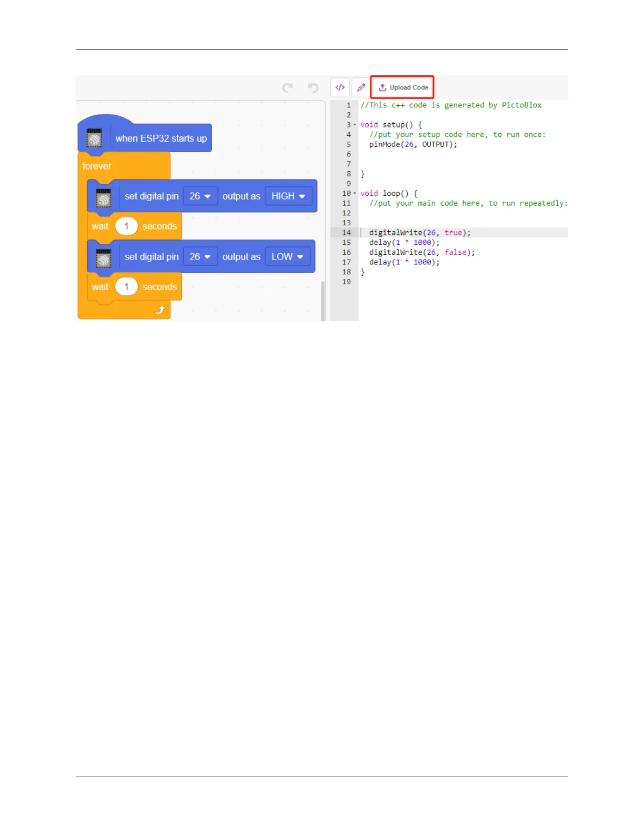Viewport: 644px width, 834px height.
Task: Click the Upload Code button
Action: click(x=402, y=87)
